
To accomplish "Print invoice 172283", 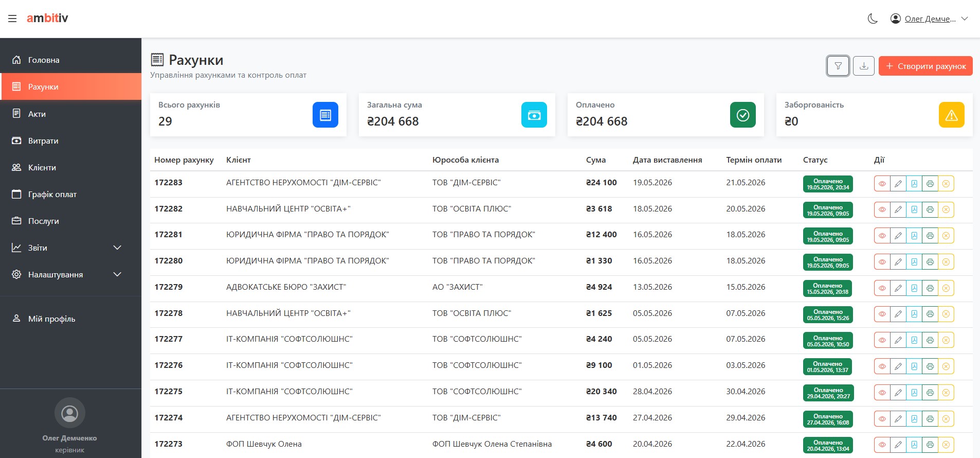I will [930, 184].
